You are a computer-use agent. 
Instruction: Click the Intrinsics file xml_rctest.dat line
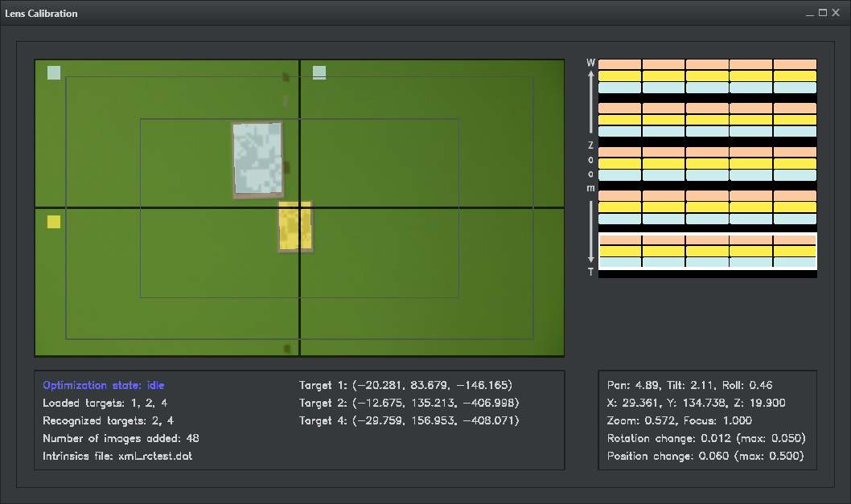[117, 456]
